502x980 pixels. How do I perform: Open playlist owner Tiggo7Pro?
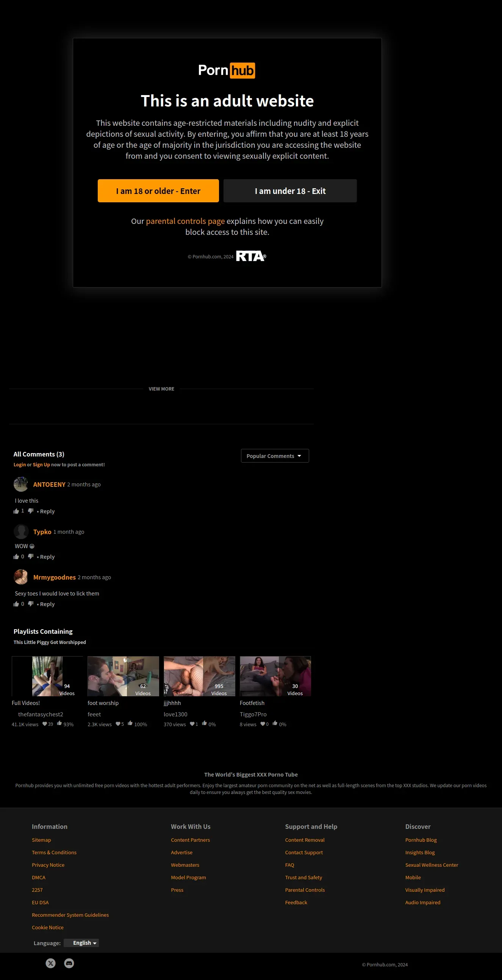(253, 714)
